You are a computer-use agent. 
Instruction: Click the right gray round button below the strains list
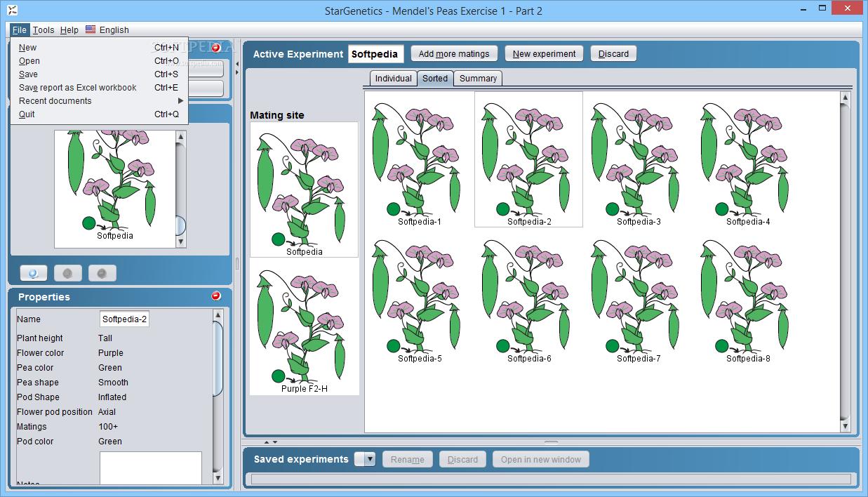click(x=102, y=274)
